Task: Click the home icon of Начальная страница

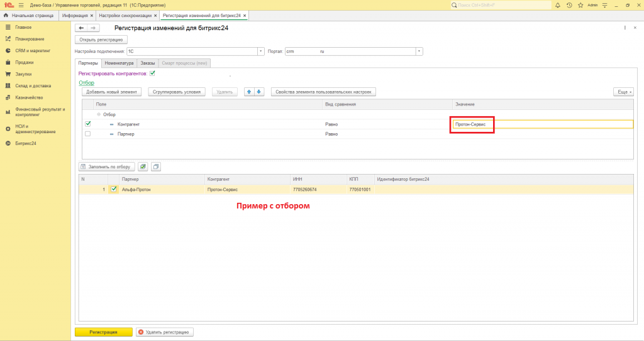Action: pos(6,16)
